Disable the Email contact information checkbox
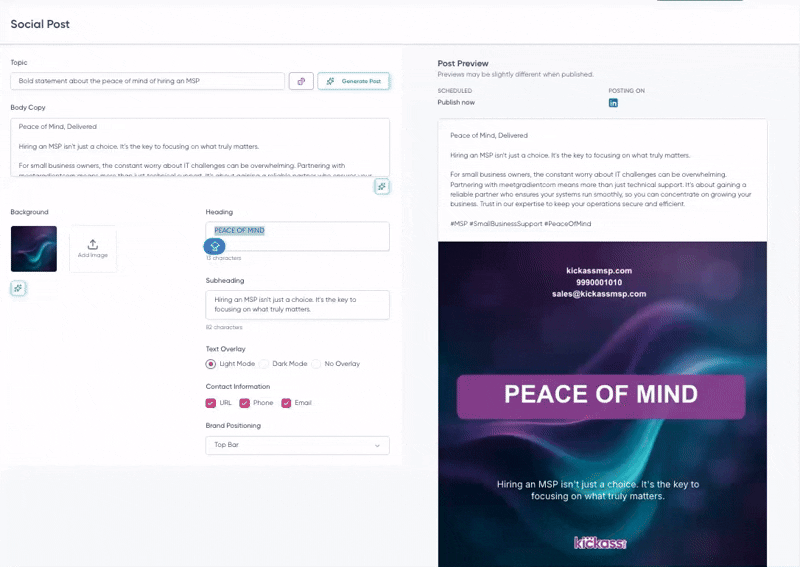The image size is (800, 567). pyautogui.click(x=286, y=403)
